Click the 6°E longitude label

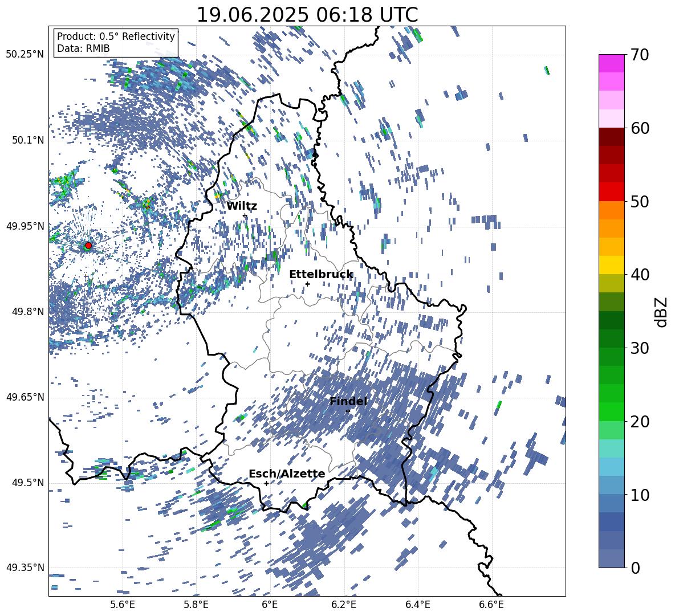[270, 605]
